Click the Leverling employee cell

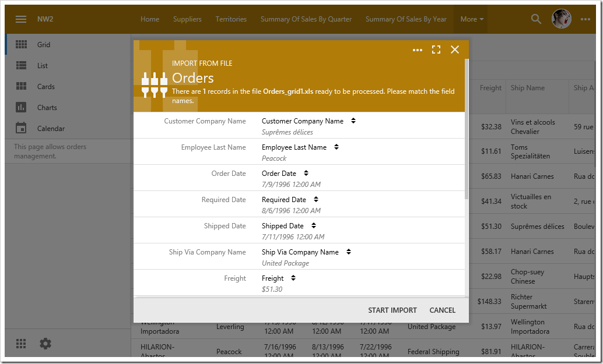point(230,326)
